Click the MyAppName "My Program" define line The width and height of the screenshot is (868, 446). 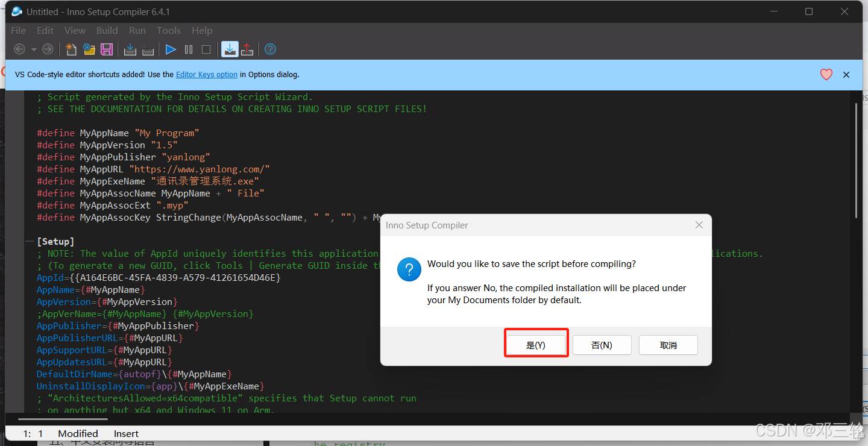pos(118,133)
